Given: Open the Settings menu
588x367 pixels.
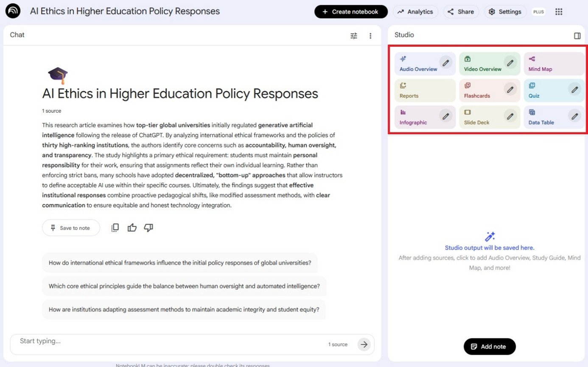Looking at the screenshot, I should [x=505, y=12].
